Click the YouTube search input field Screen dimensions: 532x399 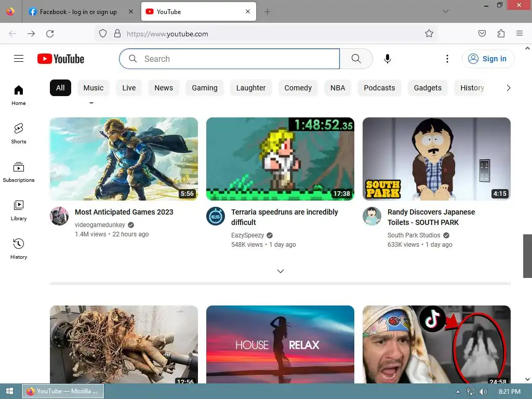(x=229, y=59)
